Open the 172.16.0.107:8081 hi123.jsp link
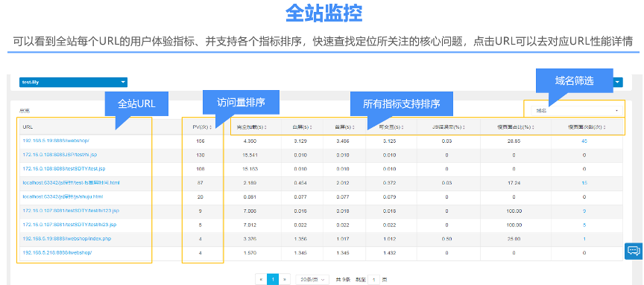Viewport: 644px width, 285px height. 71,211
